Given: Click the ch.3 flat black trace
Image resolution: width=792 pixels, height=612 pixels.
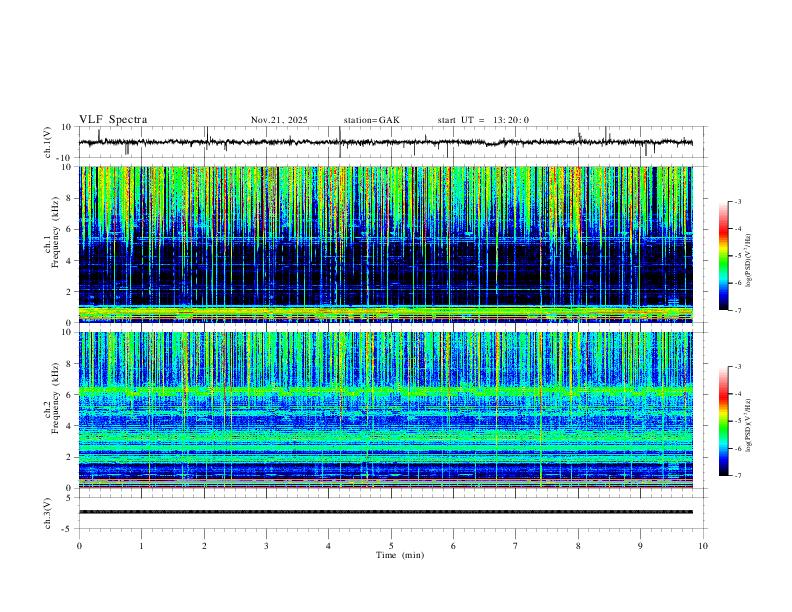Looking at the screenshot, I should 386,512.
